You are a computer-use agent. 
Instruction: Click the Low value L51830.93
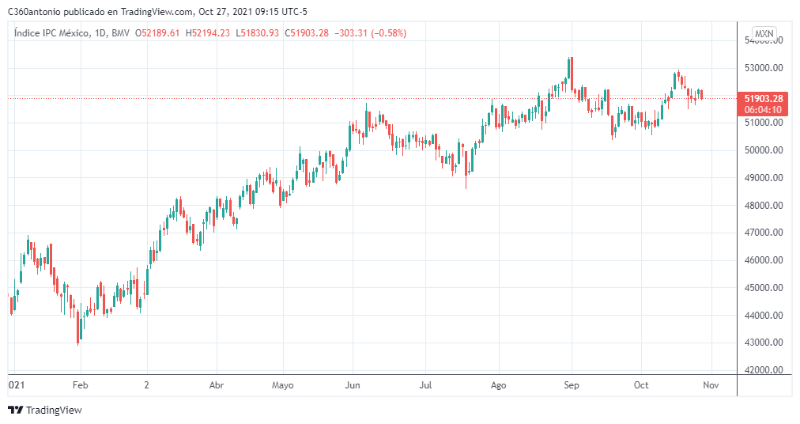[257, 33]
